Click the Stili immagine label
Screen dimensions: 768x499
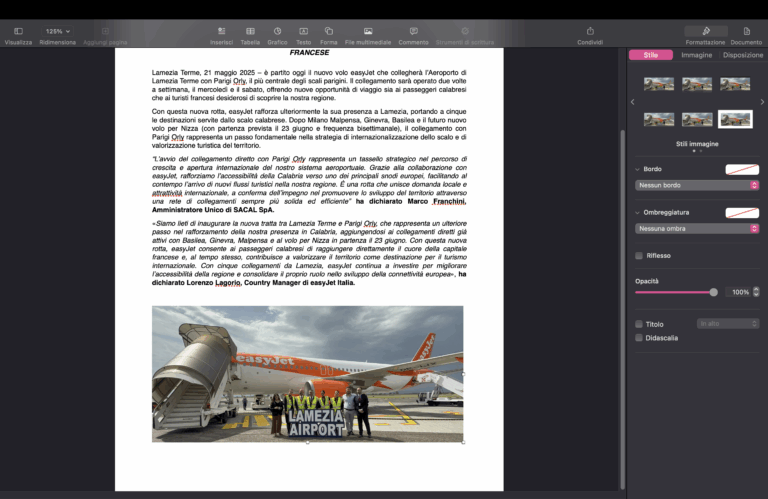[x=697, y=144]
